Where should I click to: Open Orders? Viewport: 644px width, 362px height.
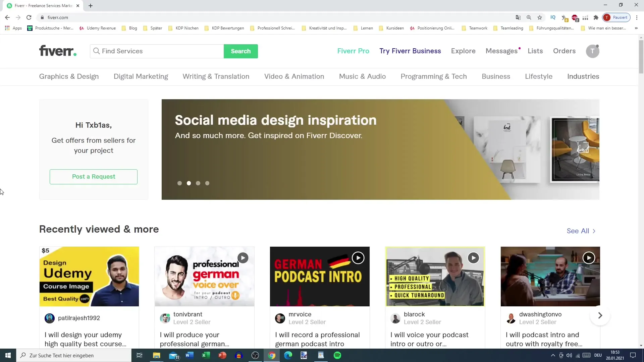click(564, 51)
